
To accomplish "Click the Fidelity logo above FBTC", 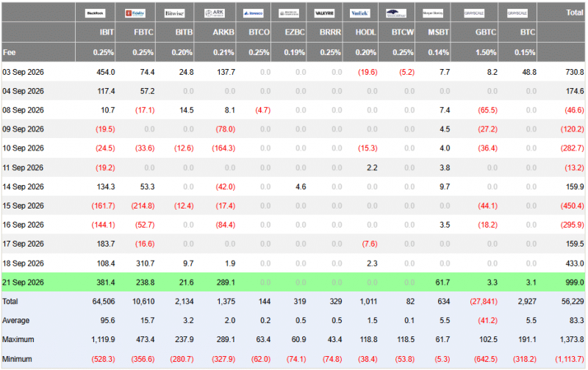I will click(x=135, y=13).
